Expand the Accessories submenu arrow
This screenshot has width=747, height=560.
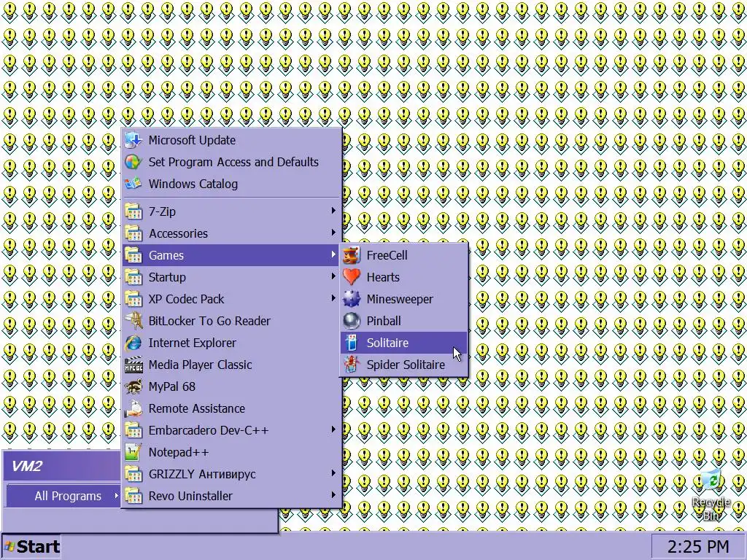(x=333, y=233)
